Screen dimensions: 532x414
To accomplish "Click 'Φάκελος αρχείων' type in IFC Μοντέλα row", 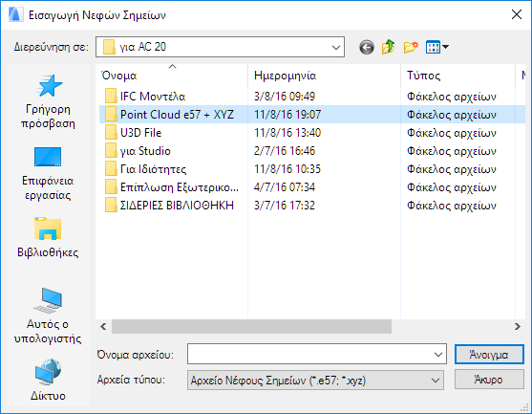I will 451,97.
